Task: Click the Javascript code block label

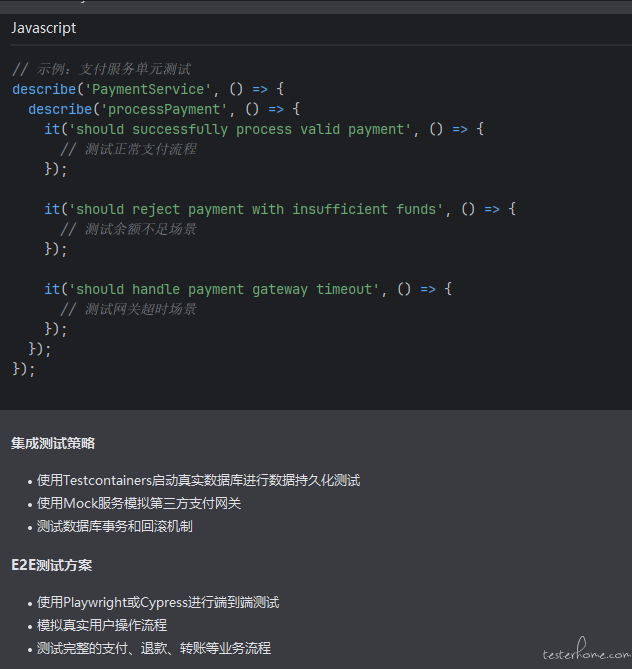Action: (44, 28)
